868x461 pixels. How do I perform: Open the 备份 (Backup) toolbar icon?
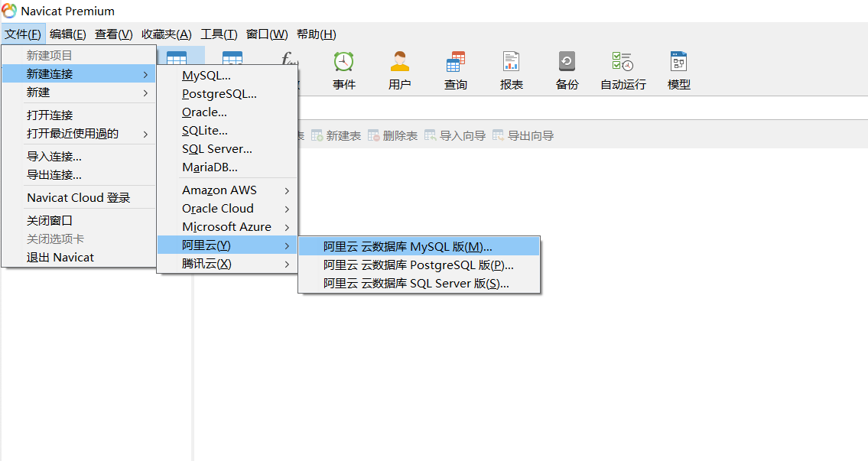[x=567, y=61]
